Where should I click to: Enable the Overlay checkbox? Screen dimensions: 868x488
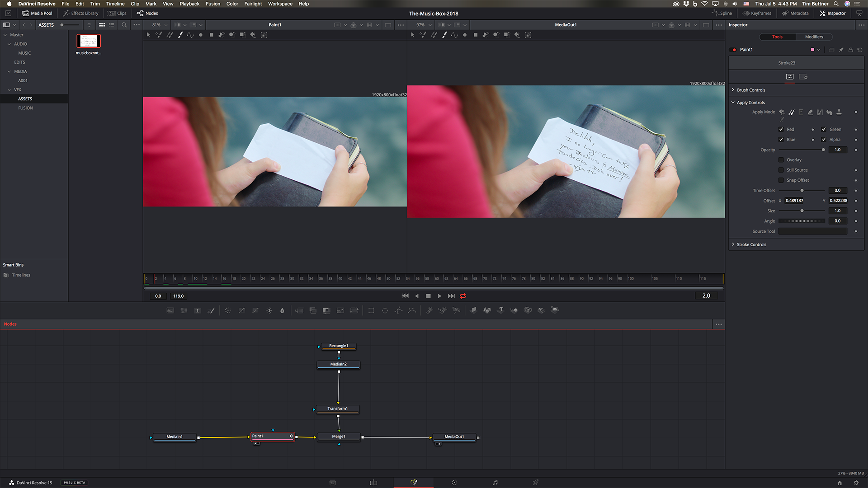(781, 160)
